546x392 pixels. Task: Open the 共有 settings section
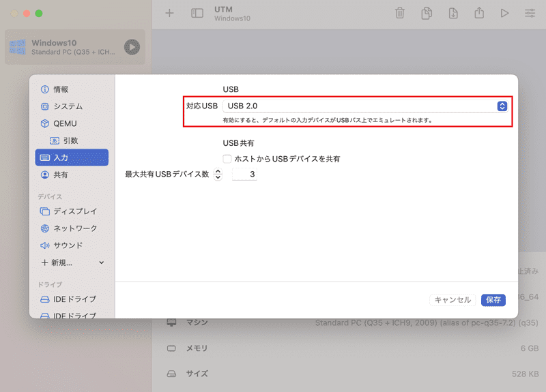click(x=72, y=175)
